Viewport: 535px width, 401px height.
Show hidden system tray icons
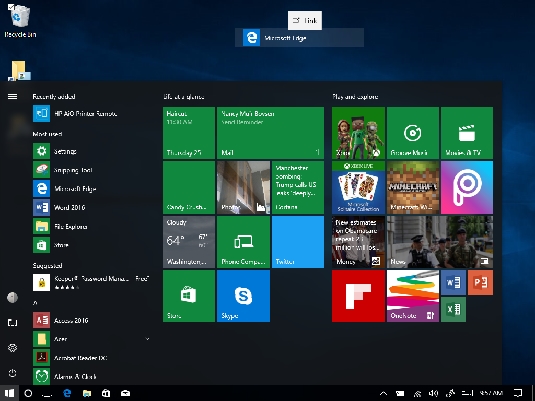(384, 393)
